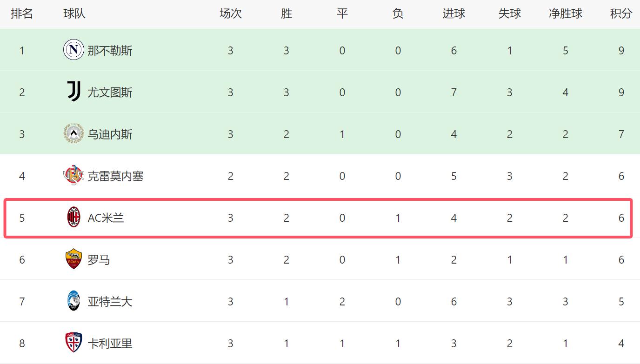
Task: Open the 亚特兰大 team name link
Action: [110, 302]
